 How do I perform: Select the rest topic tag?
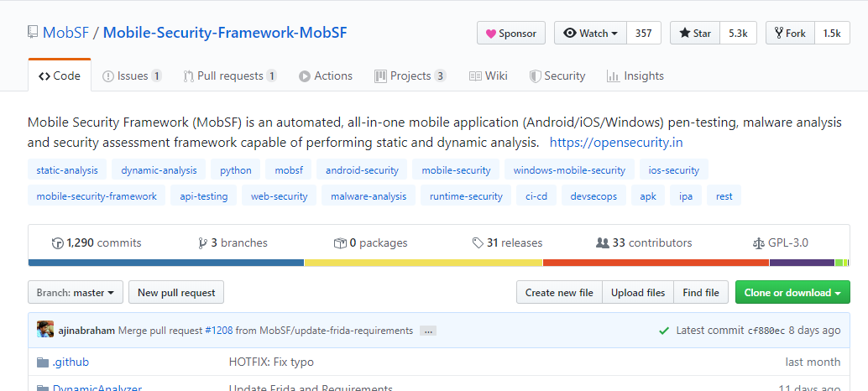point(724,195)
